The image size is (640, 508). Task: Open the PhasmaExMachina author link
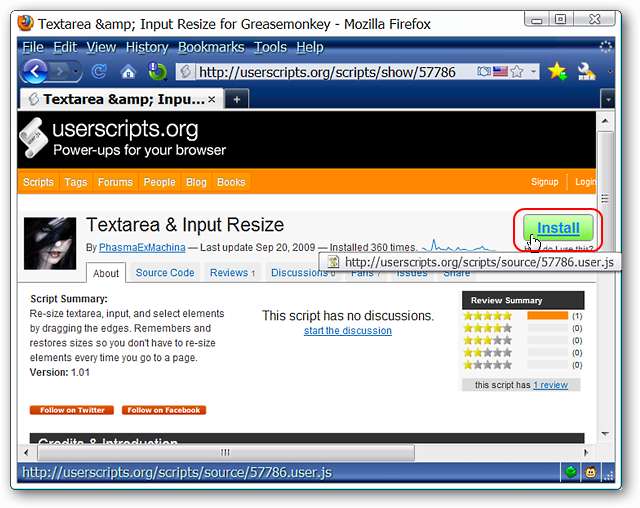pyautogui.click(x=142, y=248)
